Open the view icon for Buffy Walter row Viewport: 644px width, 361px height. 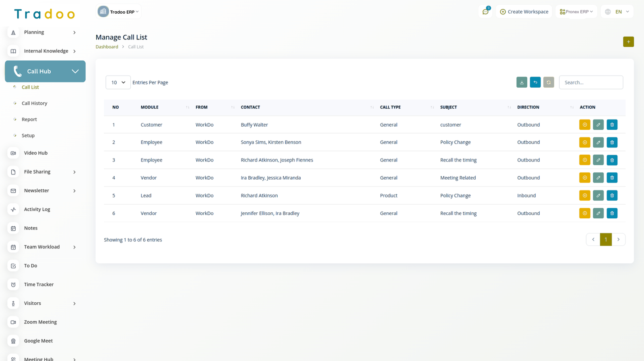pos(584,125)
